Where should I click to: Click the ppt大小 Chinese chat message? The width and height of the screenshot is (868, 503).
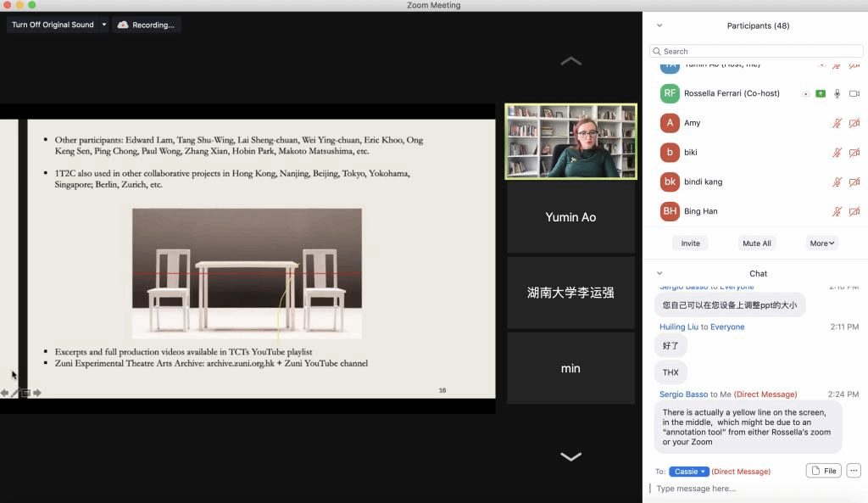click(x=730, y=305)
